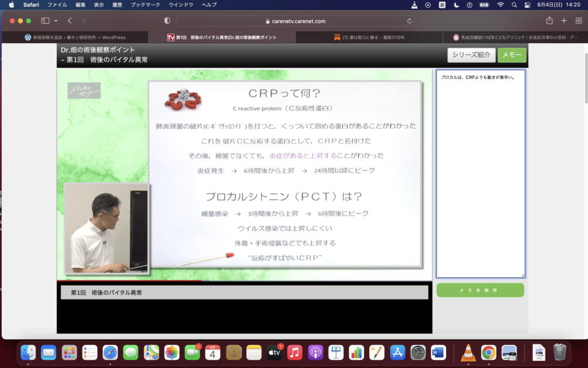Viewport: 588px width, 368px height.
Task: Click the lecture video slide area
Action: [284, 172]
